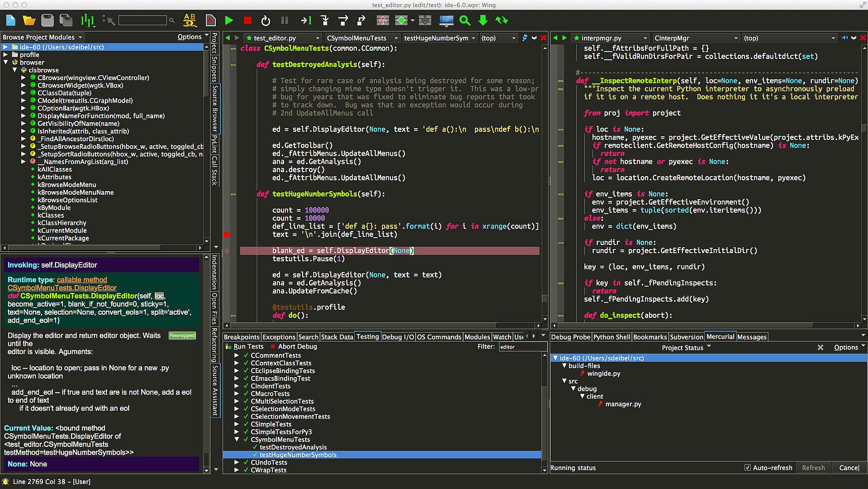868x489 pixels.
Task: Click the Step Into debugger icon
Action: pyautogui.click(x=325, y=20)
